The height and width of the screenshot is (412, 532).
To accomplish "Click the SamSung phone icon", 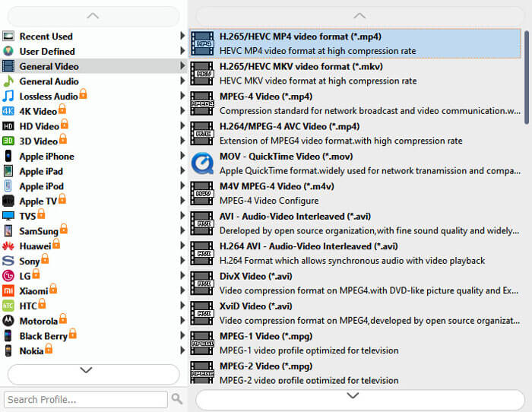I will coord(8,231).
